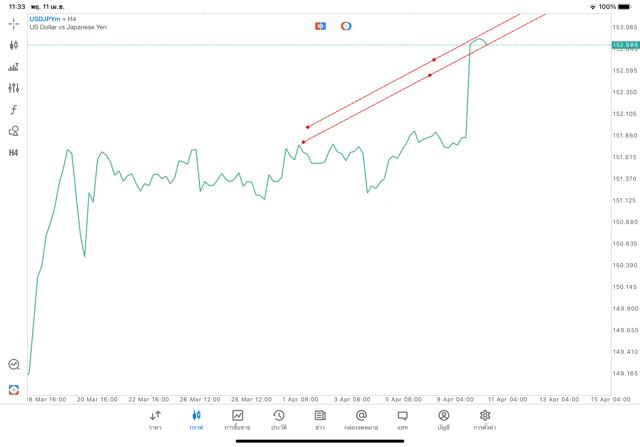640x447 pixels.
Task: Select the upper red trendline start point
Action: [x=308, y=127]
